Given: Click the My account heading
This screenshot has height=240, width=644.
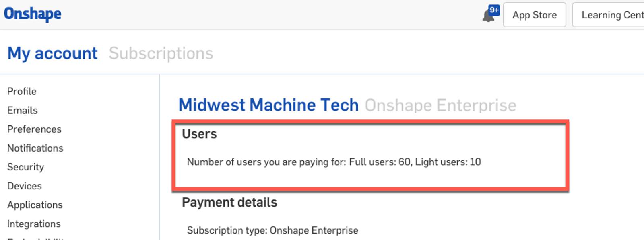Looking at the screenshot, I should (x=52, y=53).
